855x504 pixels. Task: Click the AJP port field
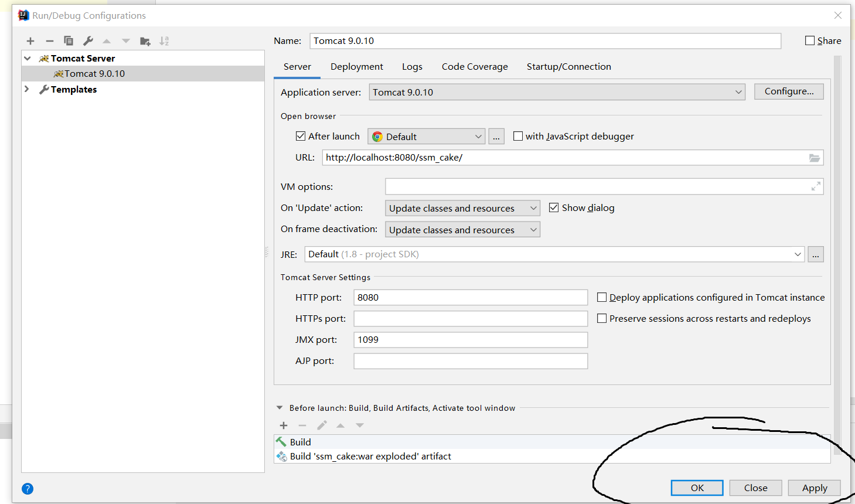point(471,361)
